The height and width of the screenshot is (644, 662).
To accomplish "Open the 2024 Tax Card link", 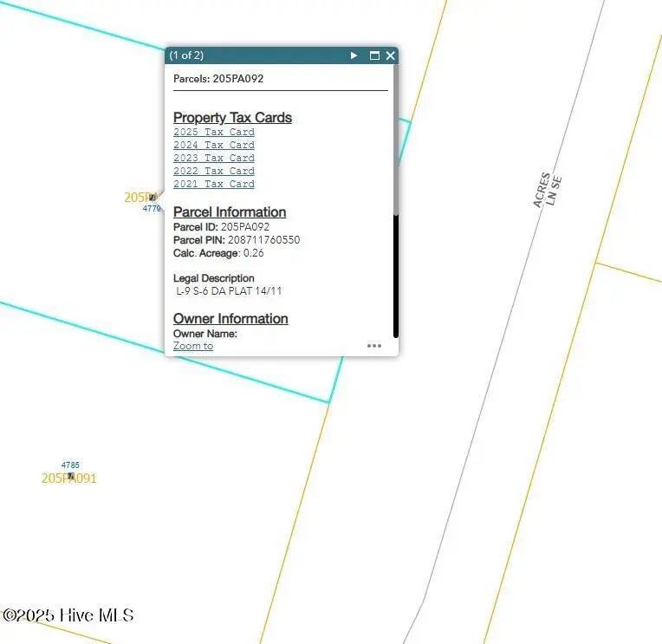I will coord(213,145).
